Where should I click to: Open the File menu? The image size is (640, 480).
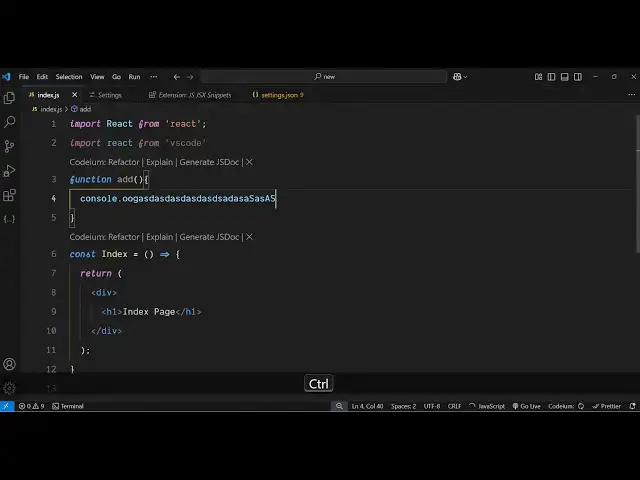(x=24, y=77)
